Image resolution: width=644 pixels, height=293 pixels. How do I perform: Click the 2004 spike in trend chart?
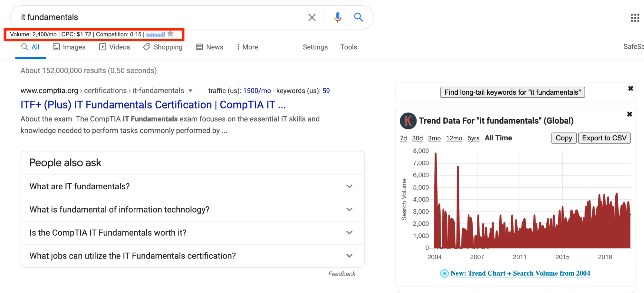[x=436, y=200]
